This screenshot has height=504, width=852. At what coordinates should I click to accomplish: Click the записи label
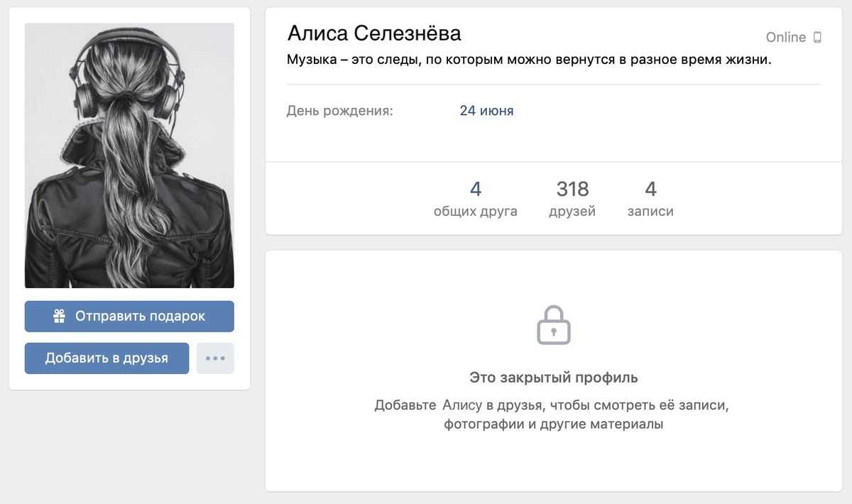pos(650,212)
